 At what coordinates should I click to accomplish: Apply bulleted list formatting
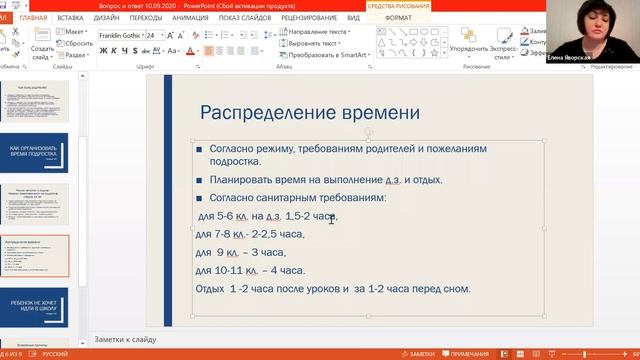click(x=209, y=36)
